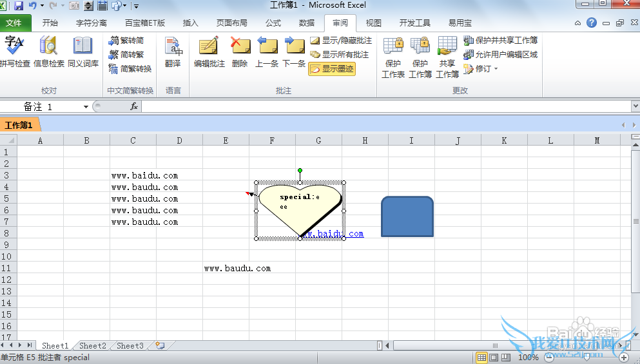640x364 pixels.
Task: Click Protect Sheet (保护工作表)
Action: pyautogui.click(x=393, y=57)
